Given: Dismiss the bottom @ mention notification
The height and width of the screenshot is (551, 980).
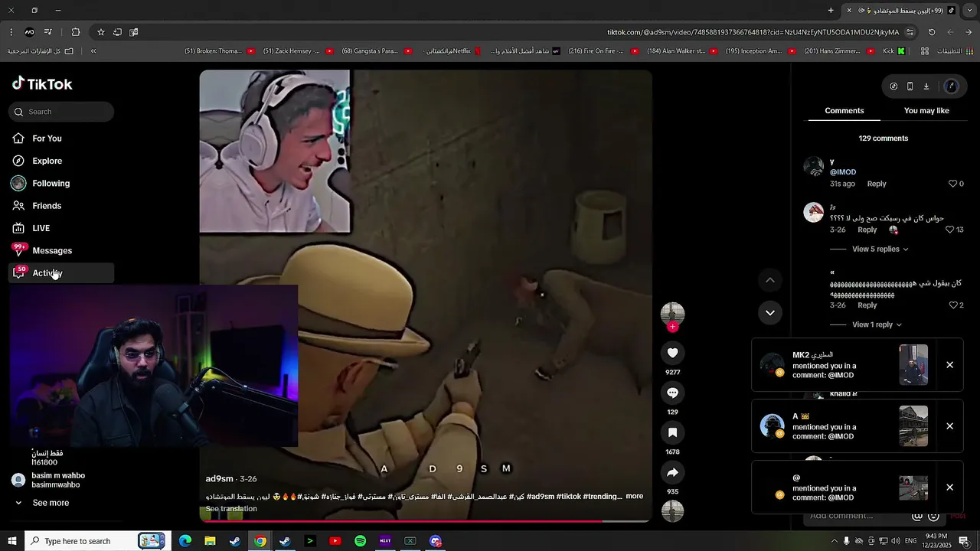Looking at the screenshot, I should click(949, 487).
